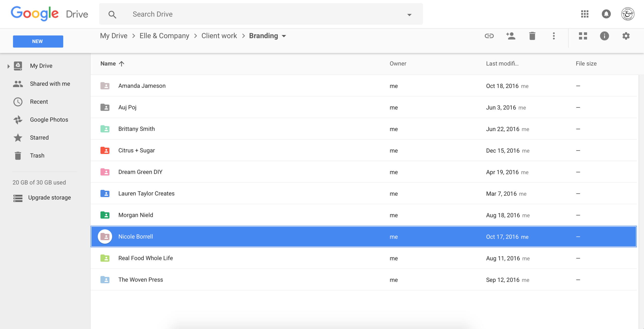Click the NEW button
The width and height of the screenshot is (644, 329).
click(38, 41)
